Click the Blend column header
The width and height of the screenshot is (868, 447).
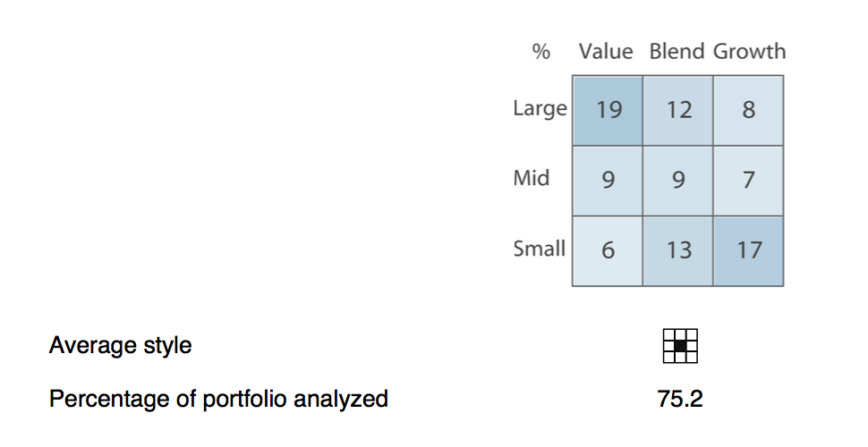click(x=677, y=52)
